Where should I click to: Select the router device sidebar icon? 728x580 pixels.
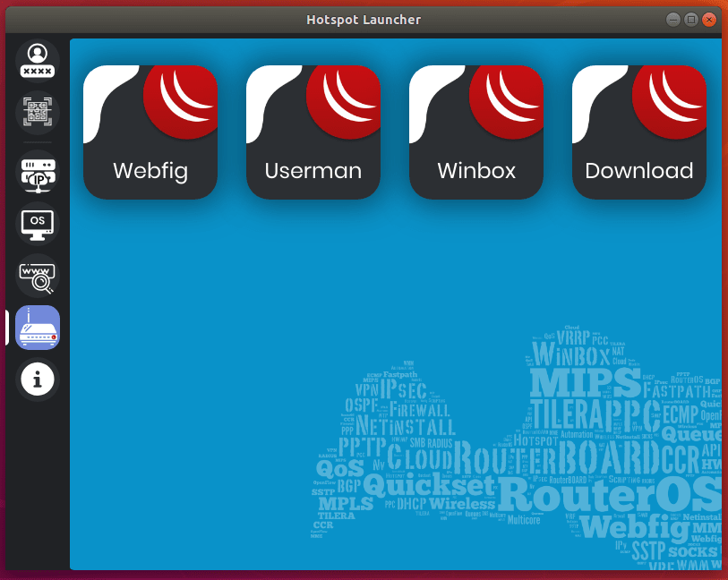37,328
